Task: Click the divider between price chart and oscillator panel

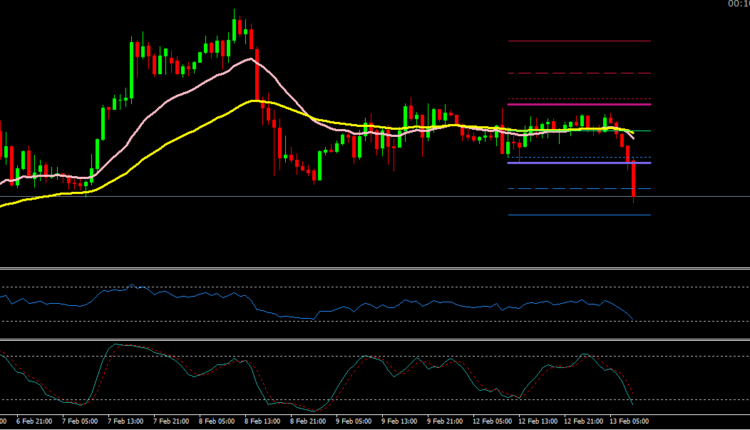Action: (375, 268)
